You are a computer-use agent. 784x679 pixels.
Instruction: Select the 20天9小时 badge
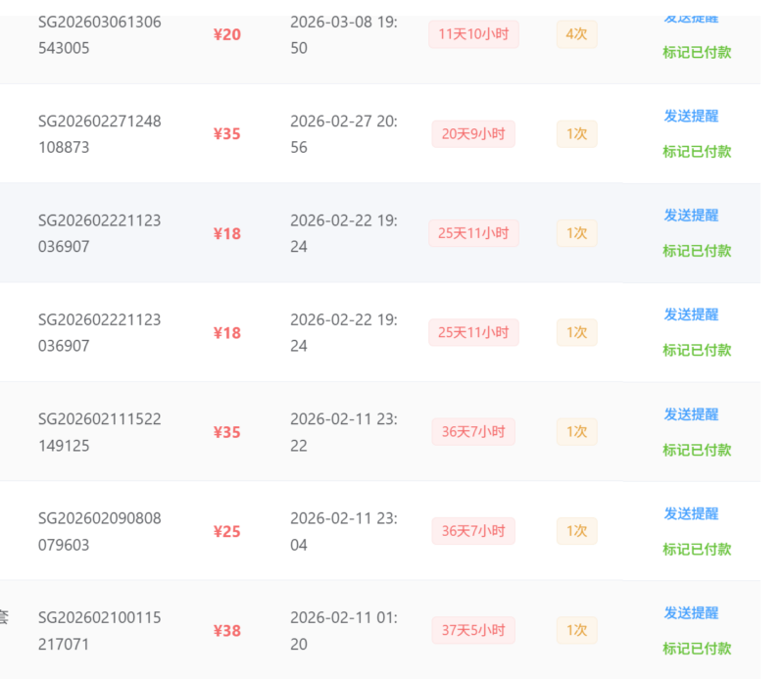[x=473, y=133]
